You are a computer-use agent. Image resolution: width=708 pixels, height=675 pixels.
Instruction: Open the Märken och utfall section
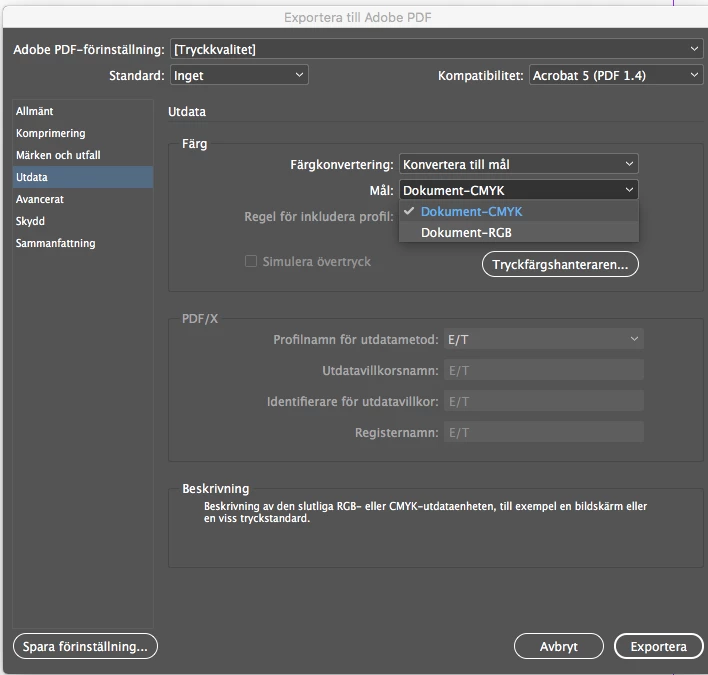click(x=83, y=155)
